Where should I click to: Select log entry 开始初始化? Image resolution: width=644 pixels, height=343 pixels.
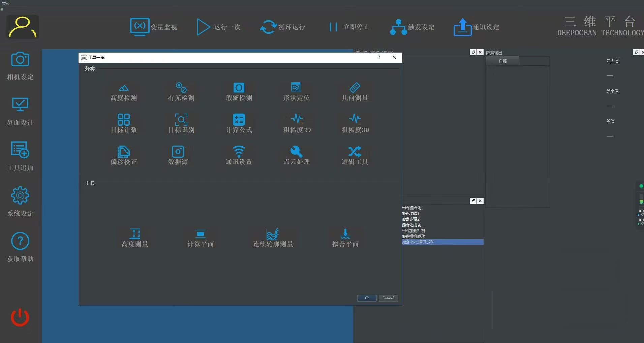tap(443, 208)
